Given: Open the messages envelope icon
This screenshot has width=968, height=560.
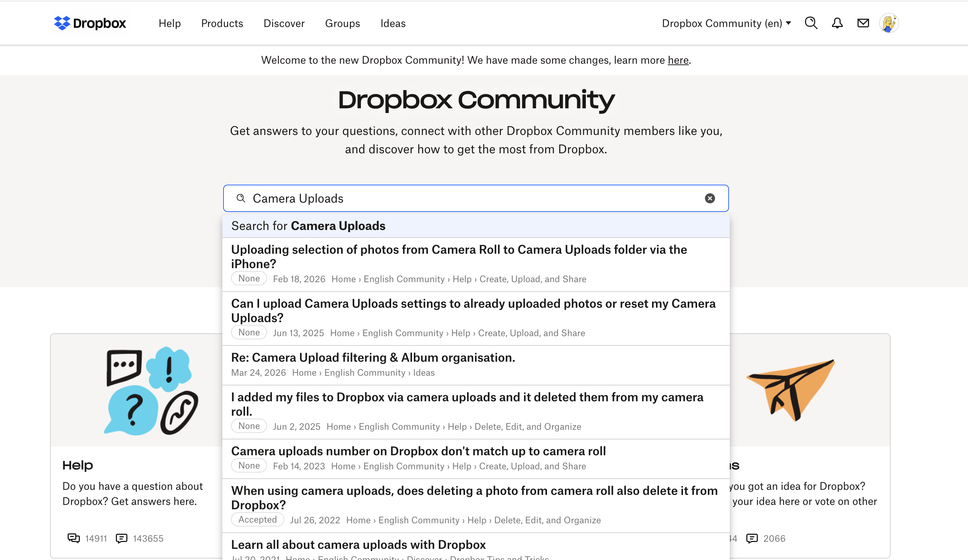Looking at the screenshot, I should coord(863,23).
